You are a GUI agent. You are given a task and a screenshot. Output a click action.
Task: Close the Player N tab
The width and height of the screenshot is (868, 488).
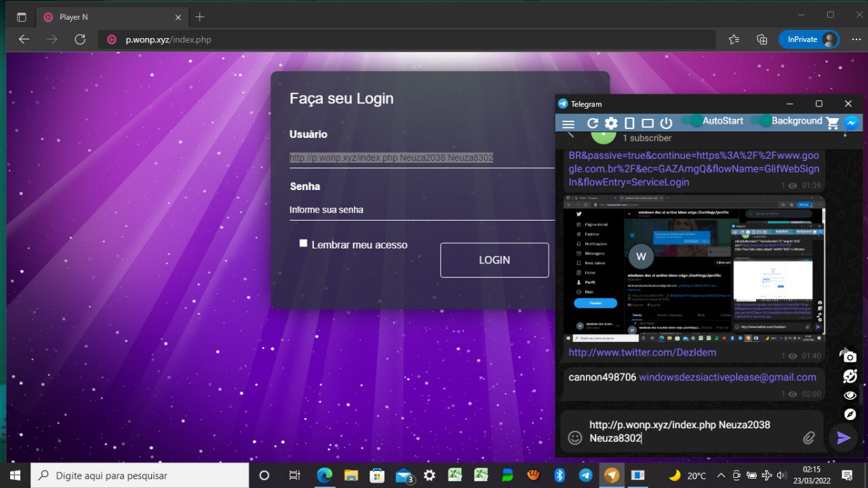click(178, 17)
